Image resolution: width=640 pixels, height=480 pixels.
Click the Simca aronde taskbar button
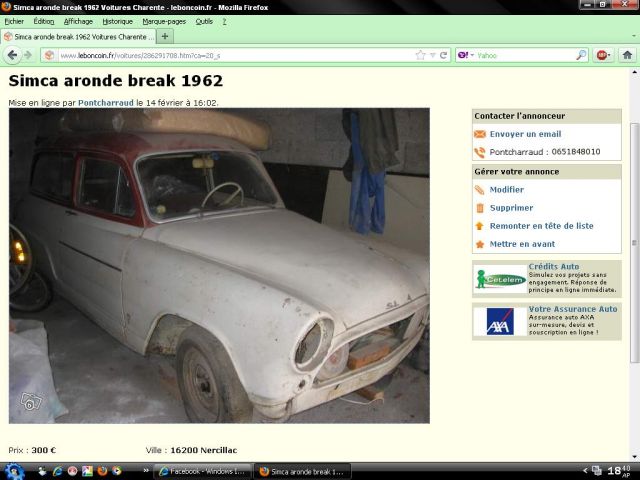(302, 471)
